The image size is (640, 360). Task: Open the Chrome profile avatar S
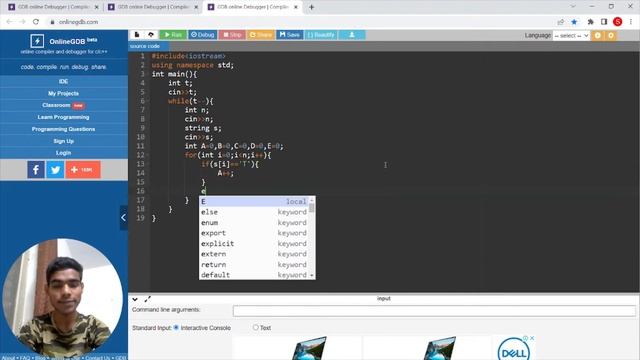618,22
